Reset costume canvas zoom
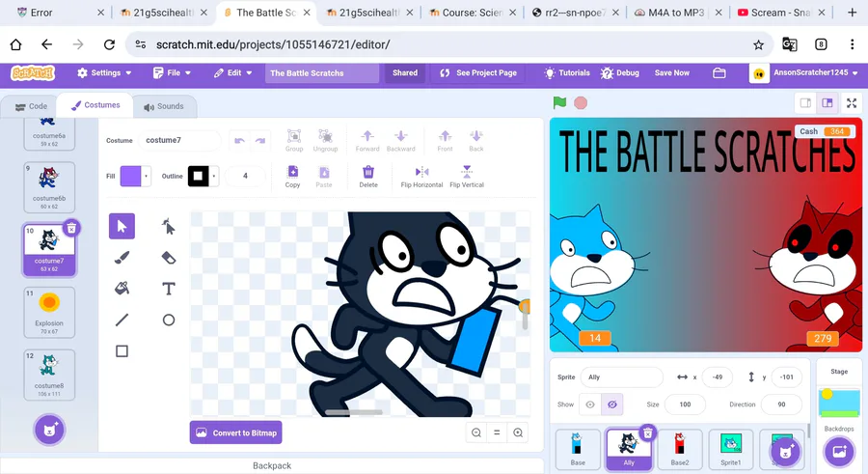868x474 pixels. [497, 433]
